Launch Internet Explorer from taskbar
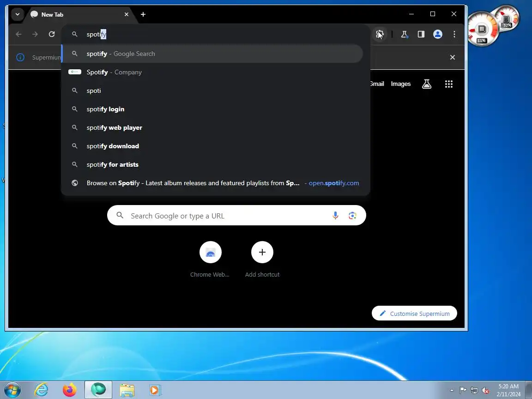This screenshot has width=532, height=399. pos(42,390)
